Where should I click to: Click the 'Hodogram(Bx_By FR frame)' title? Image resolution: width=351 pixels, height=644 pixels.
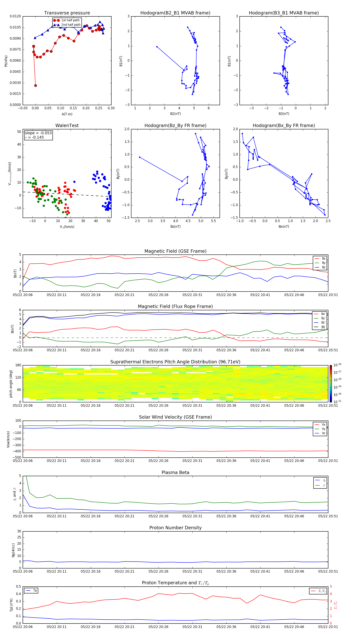[x=284, y=125]
